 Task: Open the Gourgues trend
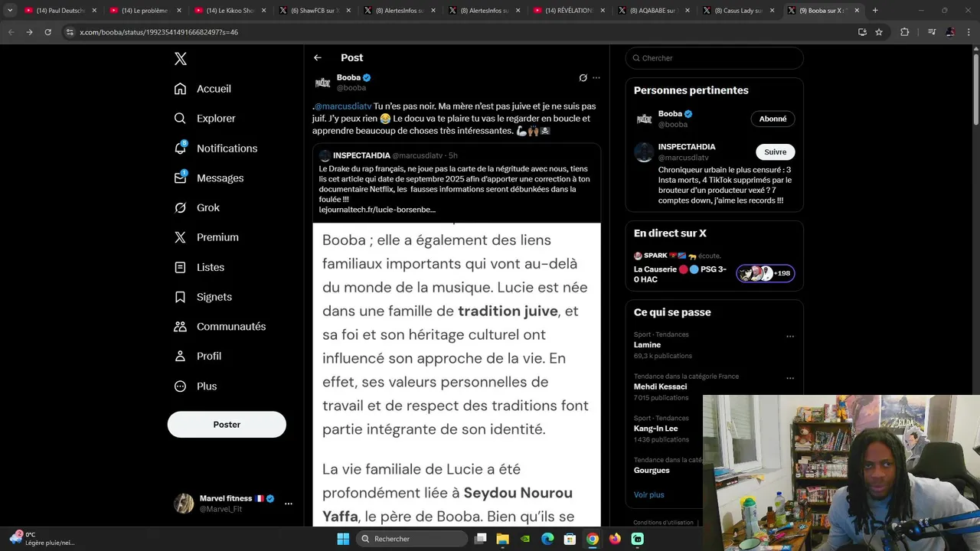652,470
